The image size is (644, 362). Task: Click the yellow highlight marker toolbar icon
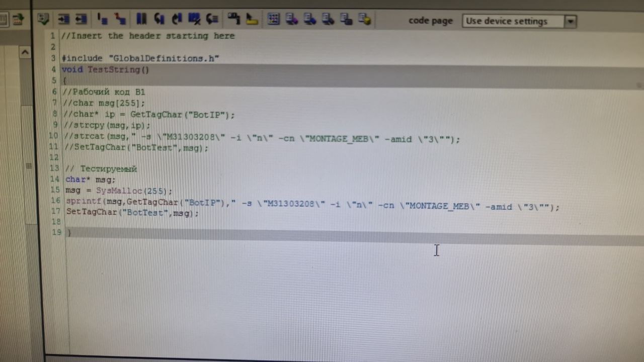pyautogui.click(x=252, y=19)
